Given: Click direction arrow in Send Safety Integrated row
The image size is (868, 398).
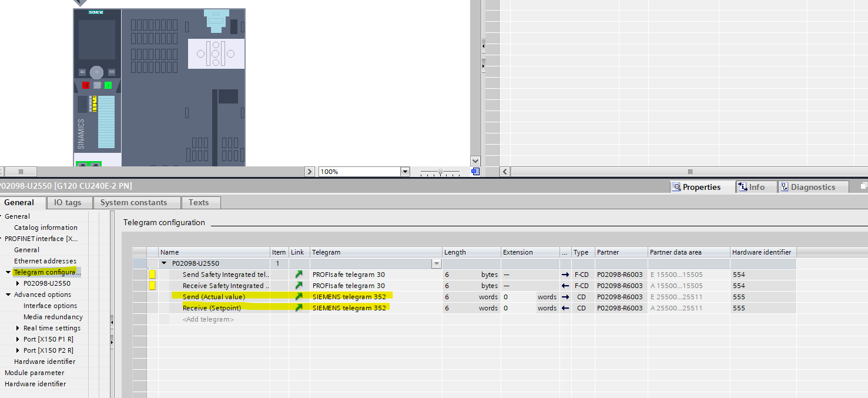Looking at the screenshot, I should [565, 275].
